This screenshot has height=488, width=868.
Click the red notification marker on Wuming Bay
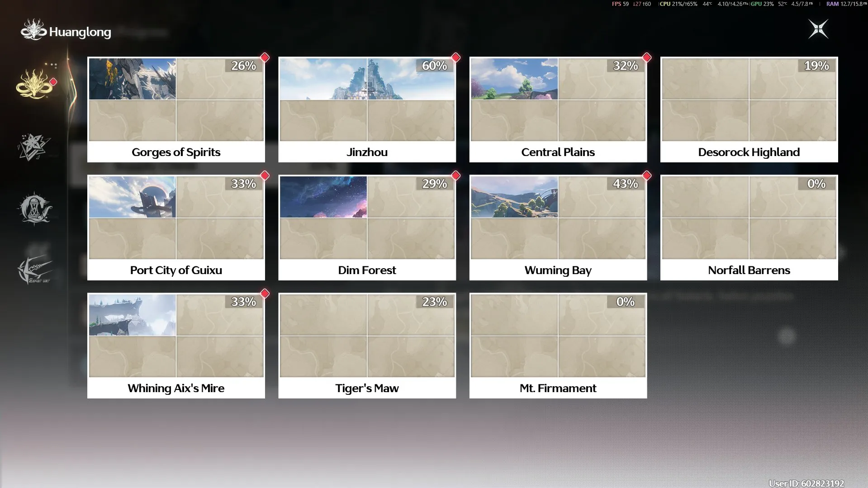[647, 175]
